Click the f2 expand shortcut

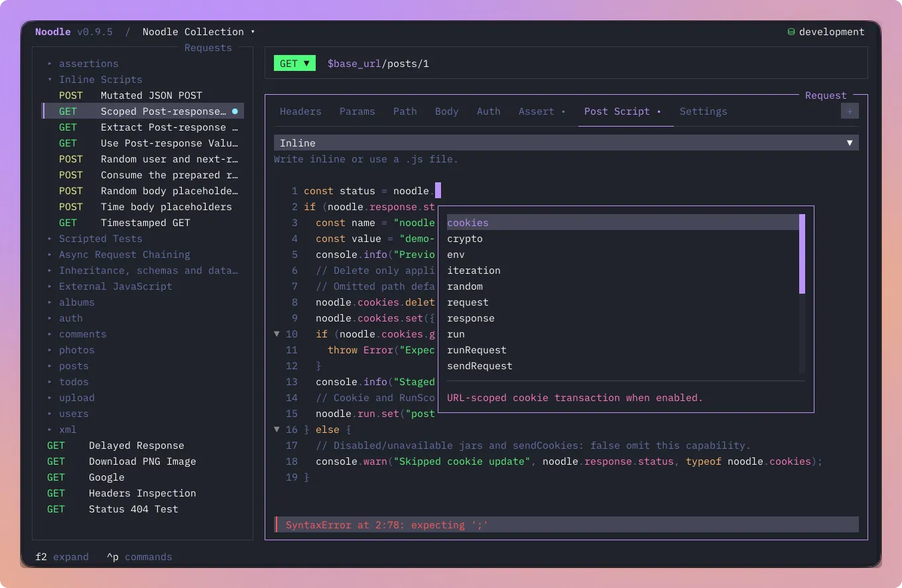click(x=62, y=557)
